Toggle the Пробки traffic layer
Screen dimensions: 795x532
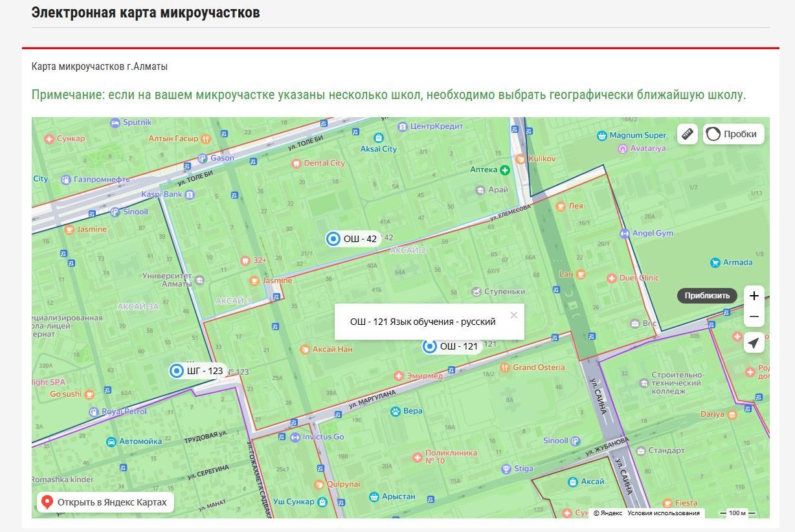click(733, 134)
